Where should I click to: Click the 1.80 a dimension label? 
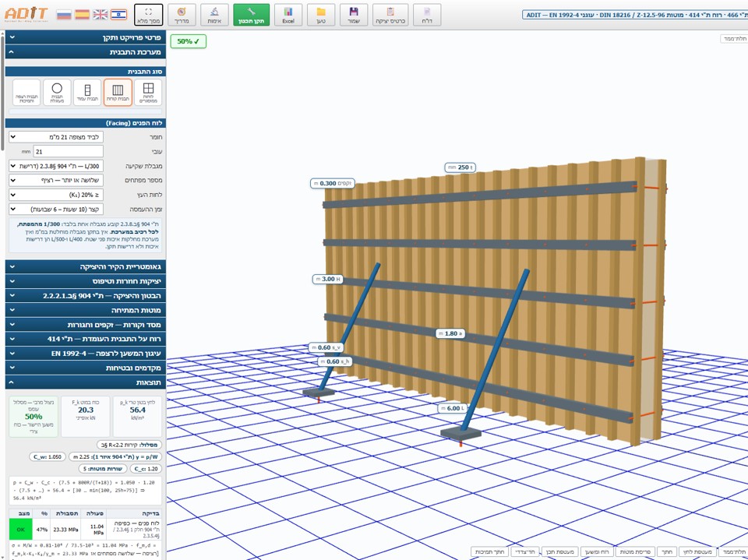tap(450, 333)
